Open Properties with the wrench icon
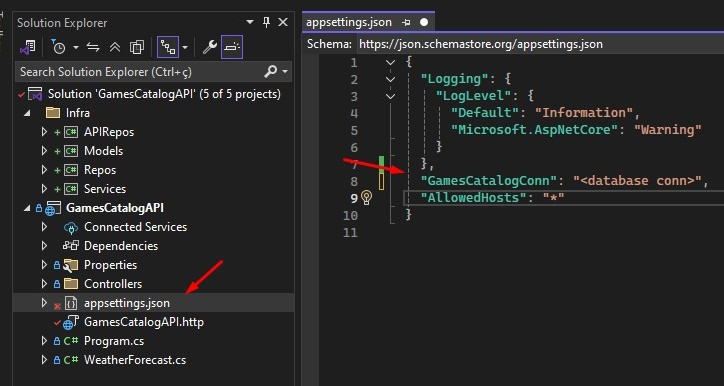Image resolution: width=724 pixels, height=386 pixels. click(x=210, y=47)
